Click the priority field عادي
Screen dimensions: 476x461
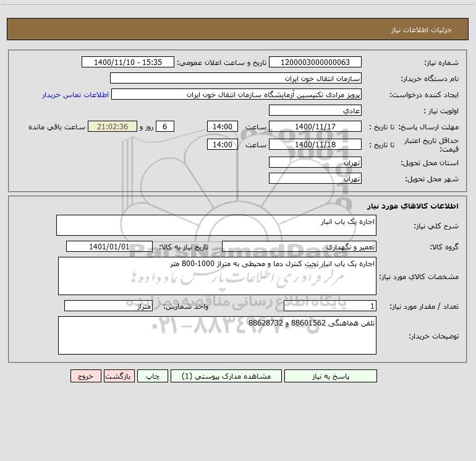point(315,111)
